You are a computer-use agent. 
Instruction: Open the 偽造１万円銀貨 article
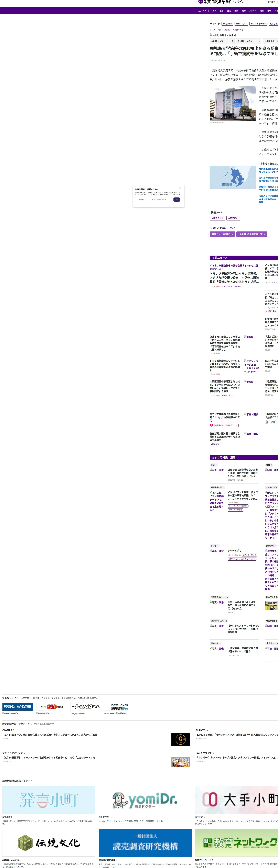point(225,343)
